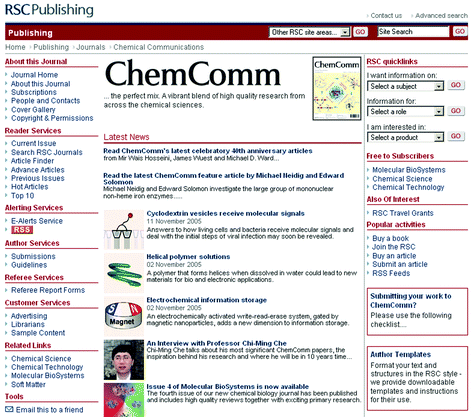Open Referee Report Forms

(x=48, y=290)
